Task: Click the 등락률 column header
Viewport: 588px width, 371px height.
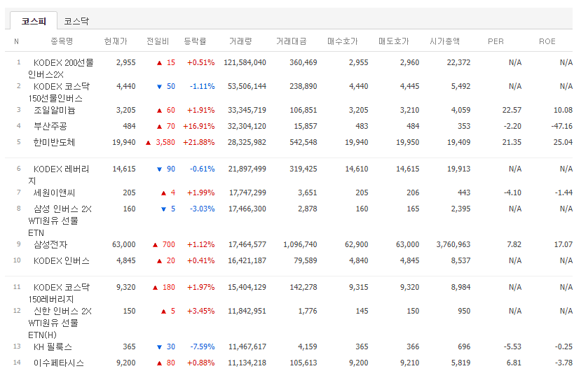Action: [x=196, y=41]
